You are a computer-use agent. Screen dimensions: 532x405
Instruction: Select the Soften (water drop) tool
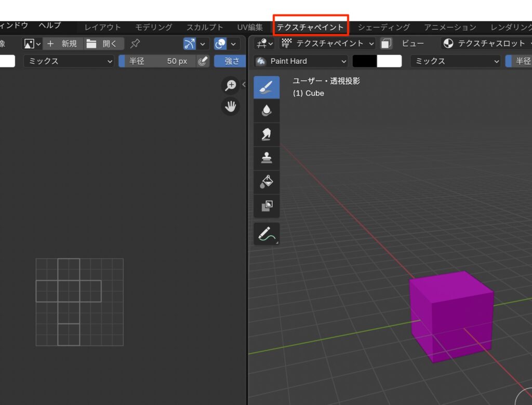[x=267, y=111]
